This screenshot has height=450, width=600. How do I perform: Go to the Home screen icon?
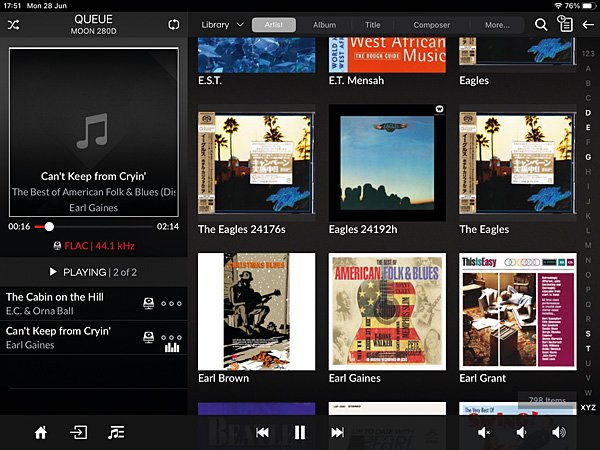click(41, 433)
